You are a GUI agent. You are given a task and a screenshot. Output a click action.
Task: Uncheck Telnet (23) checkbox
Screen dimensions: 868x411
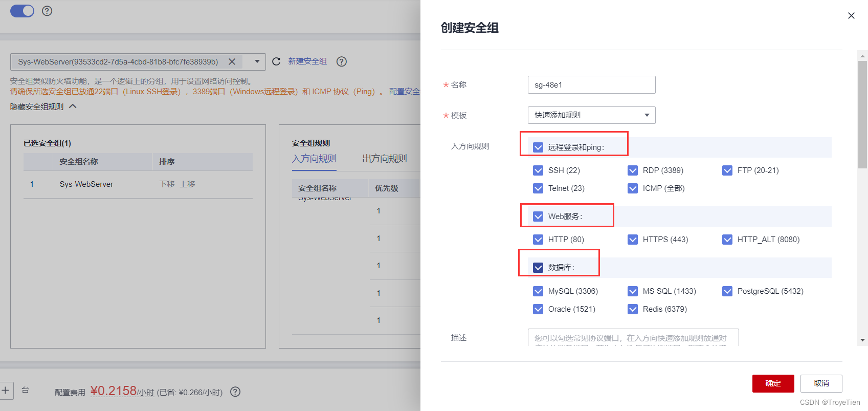[538, 188]
